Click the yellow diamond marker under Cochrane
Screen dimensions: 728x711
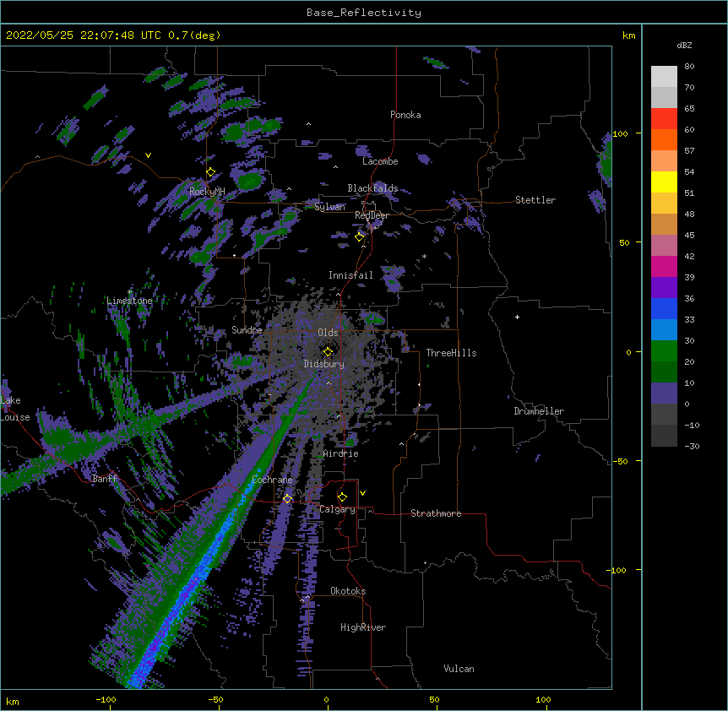287,498
